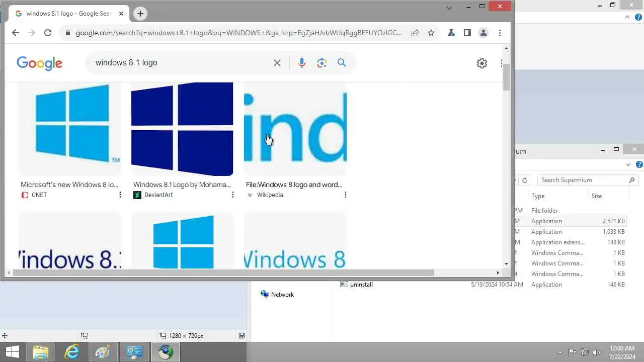Open the DeviantArt dark blue logo thumbnail
The height and width of the screenshot is (362, 644).
[183, 129]
